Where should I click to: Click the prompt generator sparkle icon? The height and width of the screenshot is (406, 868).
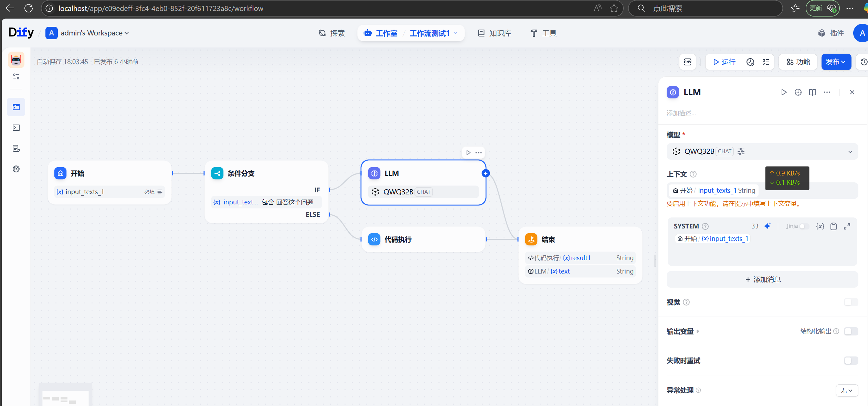click(767, 226)
